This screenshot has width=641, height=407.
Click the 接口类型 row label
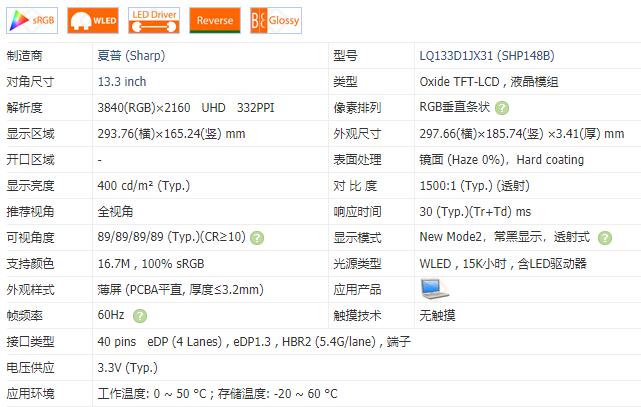pyautogui.click(x=30, y=342)
